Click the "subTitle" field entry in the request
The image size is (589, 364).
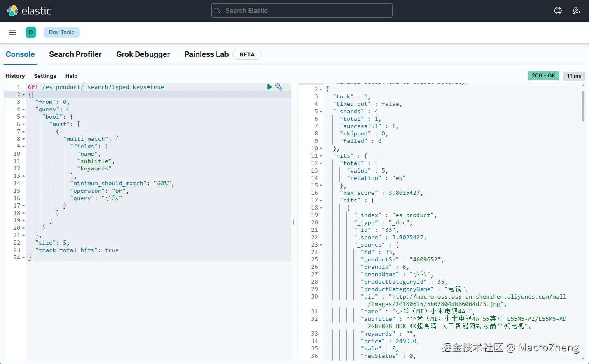[x=96, y=161]
